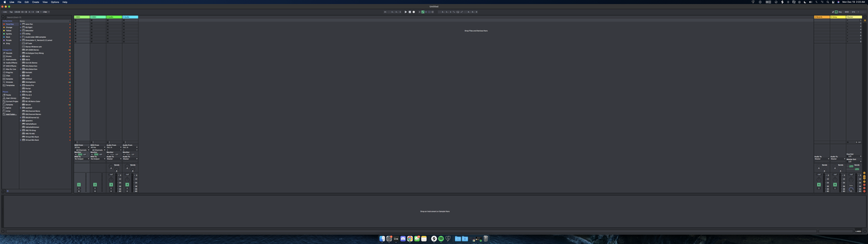Toggle track 3 activator button
868x244 pixels.
point(111,184)
